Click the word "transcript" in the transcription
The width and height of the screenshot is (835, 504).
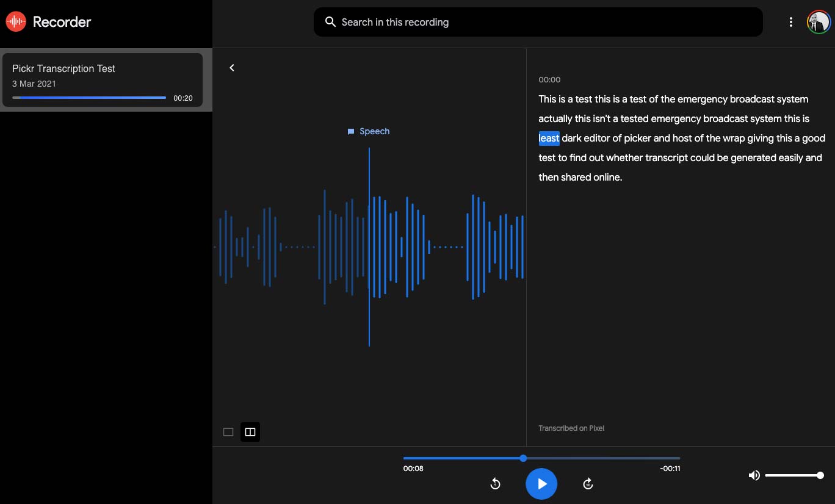(x=665, y=158)
